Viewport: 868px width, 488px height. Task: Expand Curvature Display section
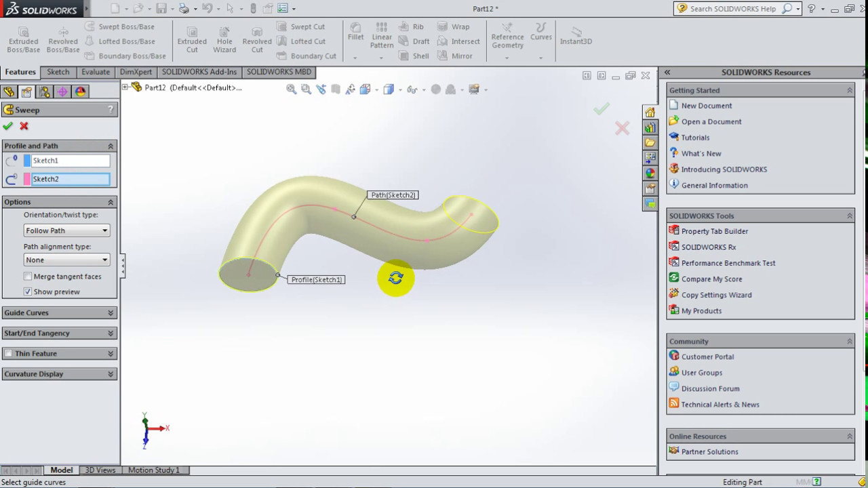[x=111, y=373]
